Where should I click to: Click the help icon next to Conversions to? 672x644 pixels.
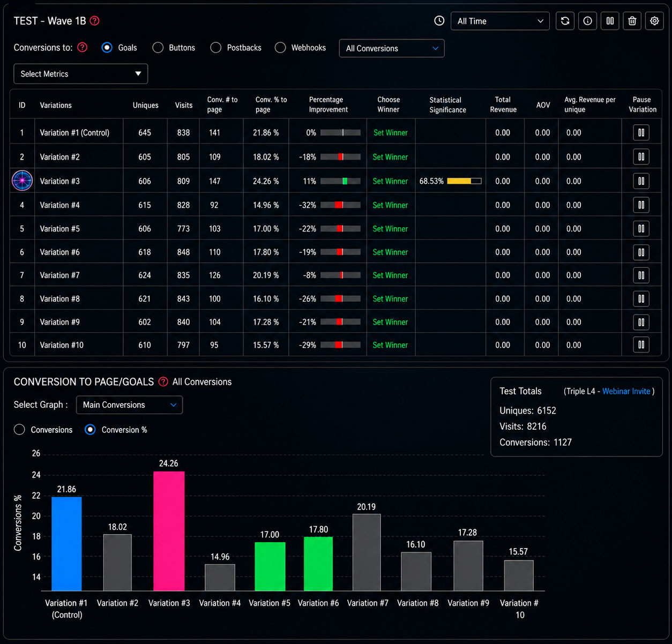click(83, 47)
